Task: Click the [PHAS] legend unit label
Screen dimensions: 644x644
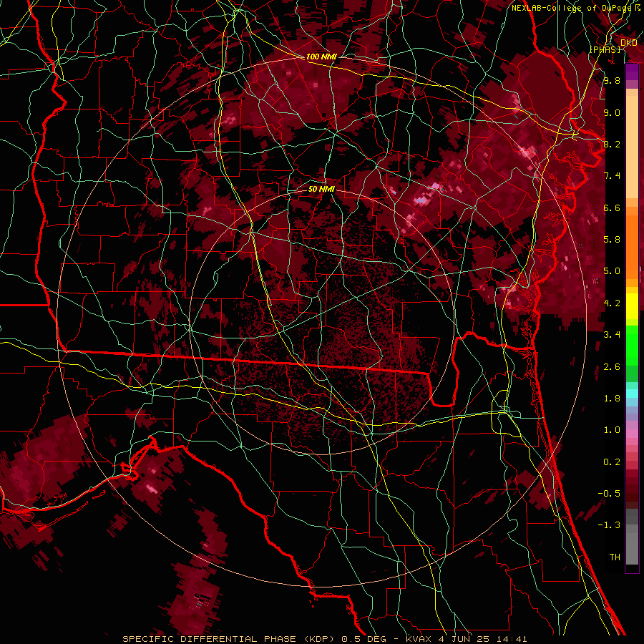Action: [x=605, y=49]
